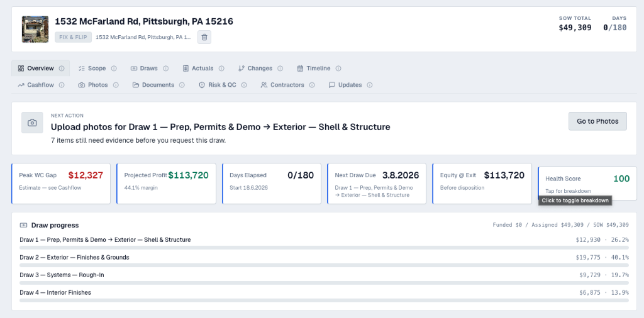Click info icon next to Updates tab
The height and width of the screenshot is (318, 644).
pyautogui.click(x=370, y=85)
